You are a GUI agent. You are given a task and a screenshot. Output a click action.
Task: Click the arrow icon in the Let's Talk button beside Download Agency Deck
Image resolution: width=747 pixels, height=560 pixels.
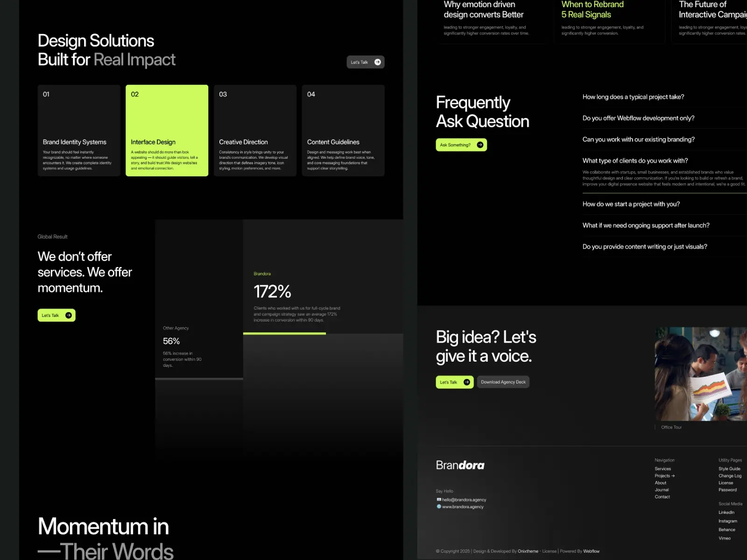point(466,382)
